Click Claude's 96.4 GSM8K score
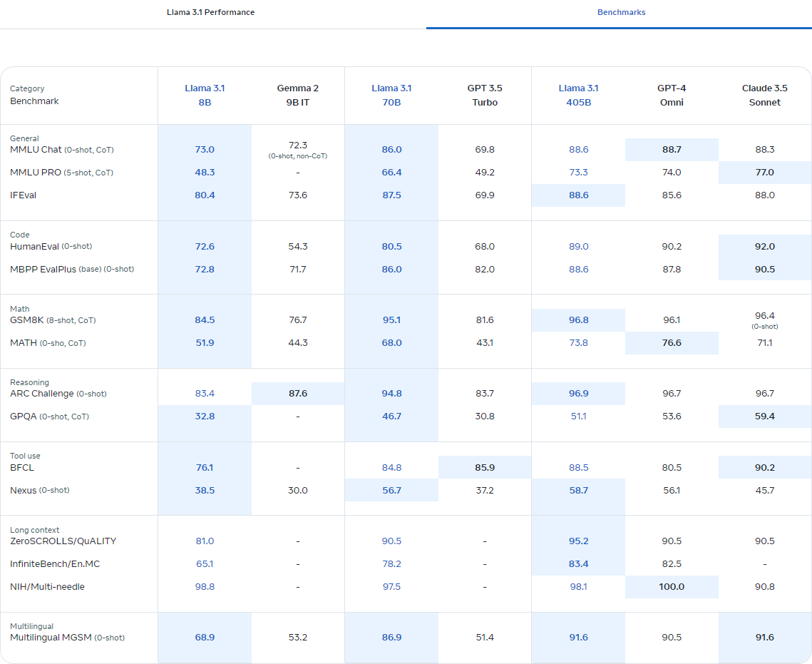Viewport: 812px width, 664px height. [764, 315]
